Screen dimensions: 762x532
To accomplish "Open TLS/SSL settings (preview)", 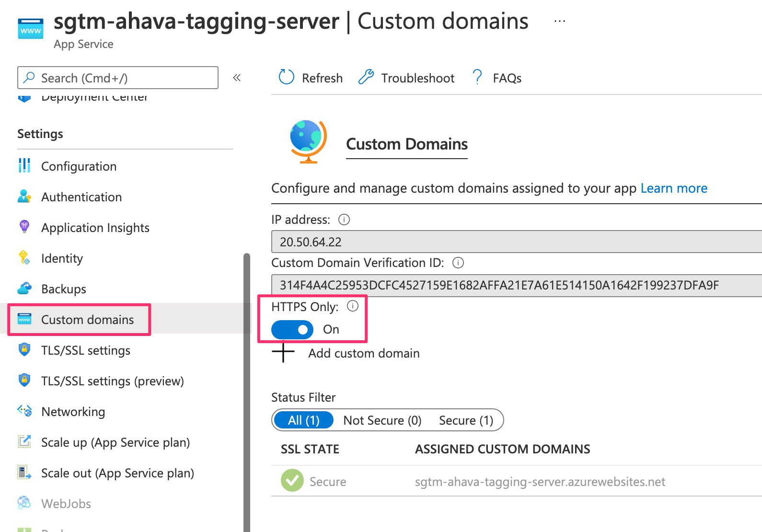I will coord(113,381).
